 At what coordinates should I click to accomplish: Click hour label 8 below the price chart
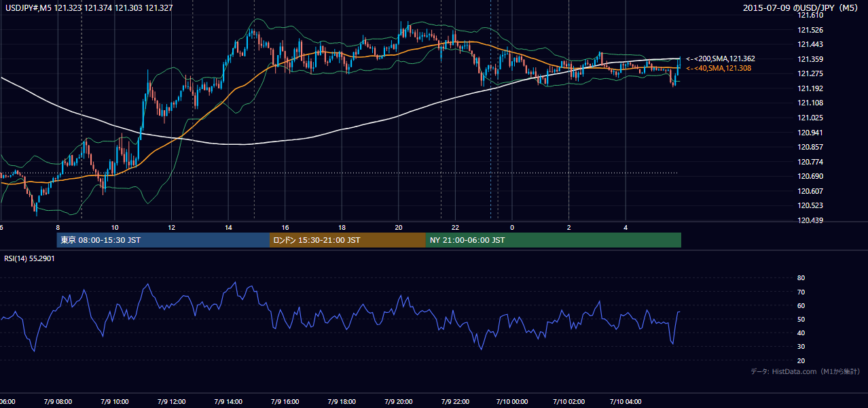(58, 227)
